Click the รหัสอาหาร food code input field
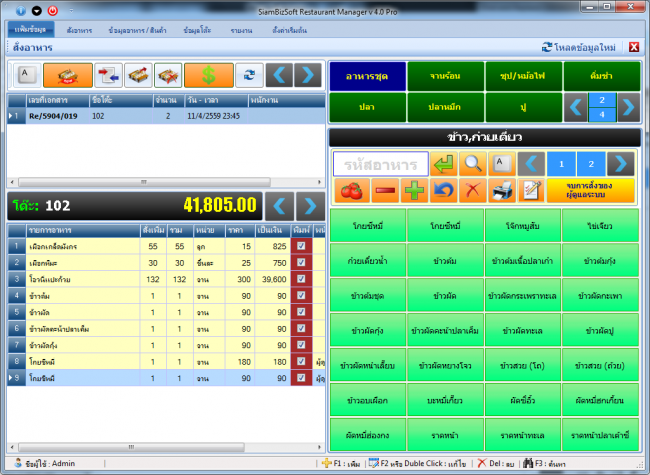Viewport: 650px width, 475px height. 381,165
